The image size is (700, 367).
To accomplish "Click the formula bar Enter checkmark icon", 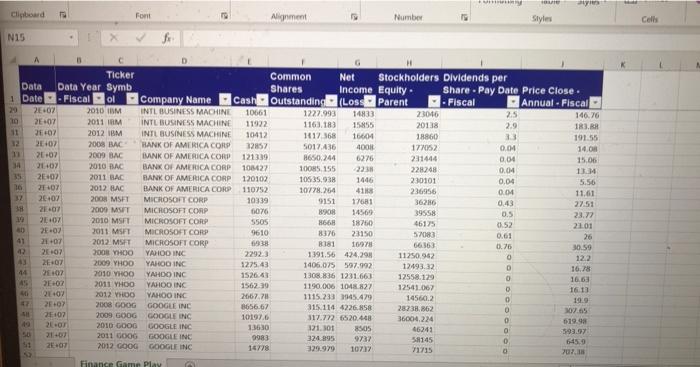I will 141,38.
